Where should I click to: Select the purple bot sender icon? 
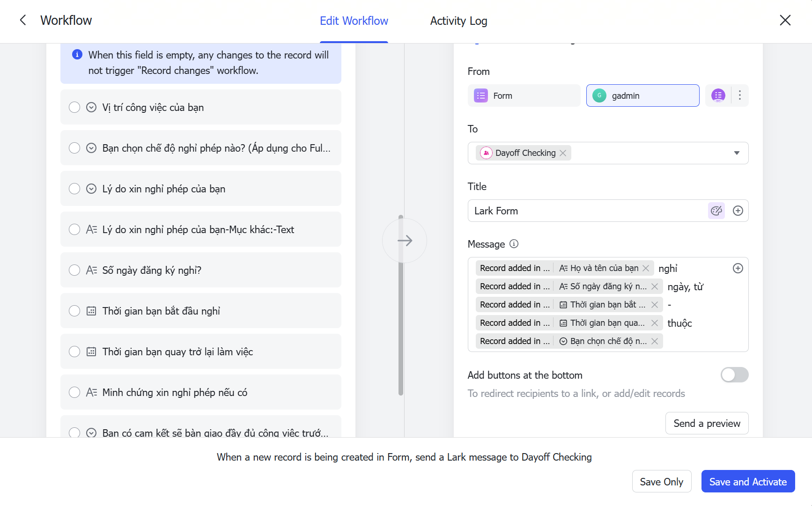(x=718, y=95)
